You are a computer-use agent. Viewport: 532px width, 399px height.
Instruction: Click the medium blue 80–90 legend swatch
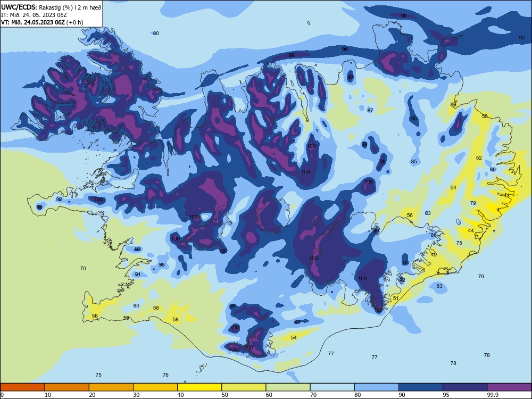pos(377,387)
